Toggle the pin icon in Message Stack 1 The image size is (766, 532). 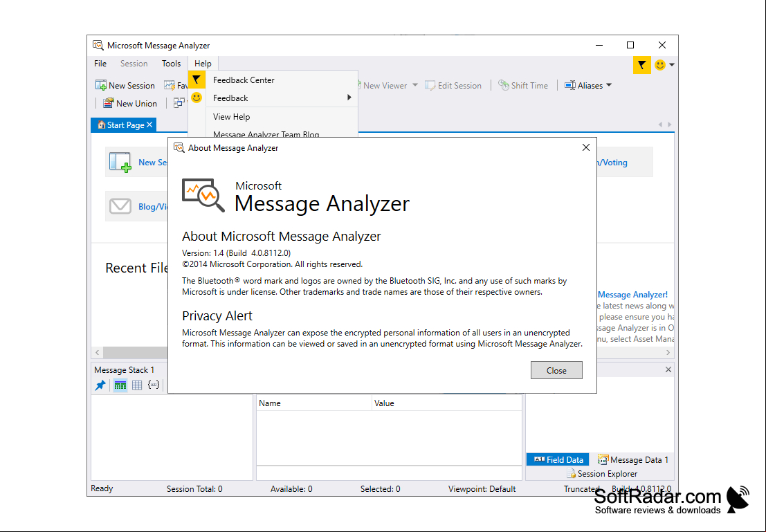coord(100,385)
